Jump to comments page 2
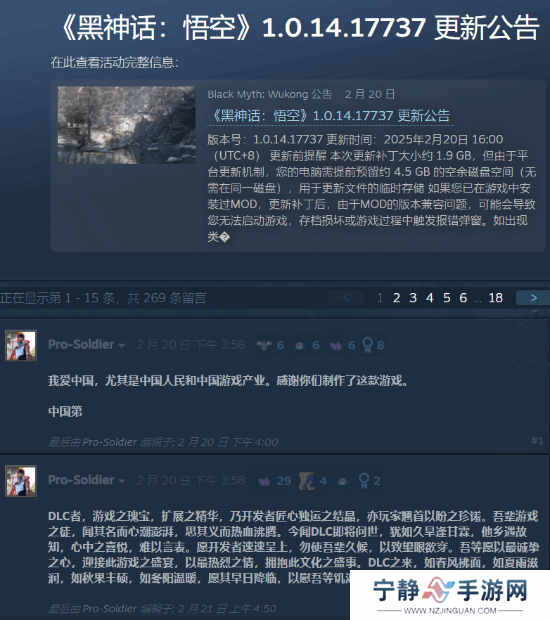 point(397,298)
